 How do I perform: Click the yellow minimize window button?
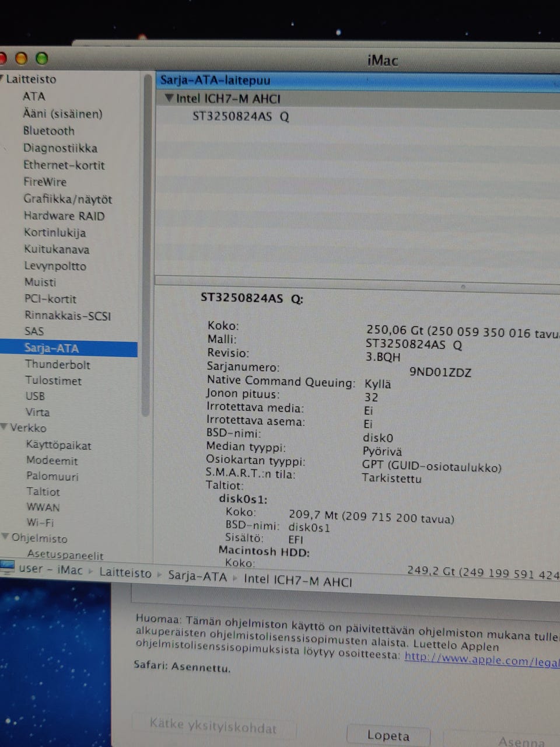21,58
